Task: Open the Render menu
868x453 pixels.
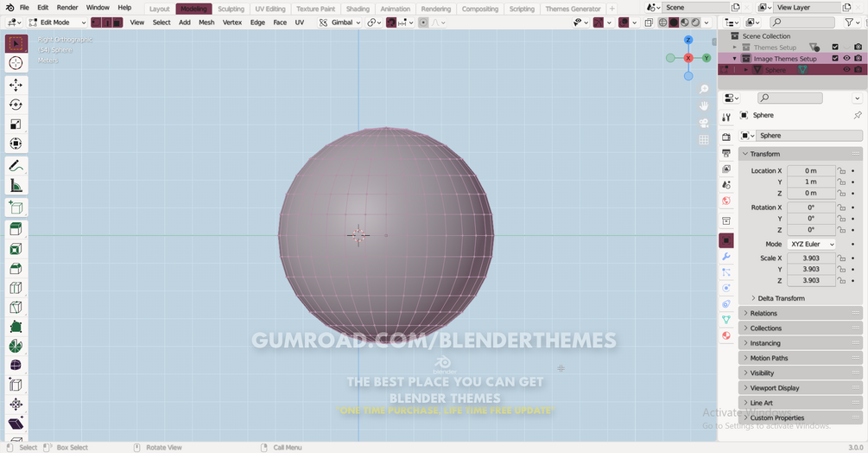Action: pos(67,8)
